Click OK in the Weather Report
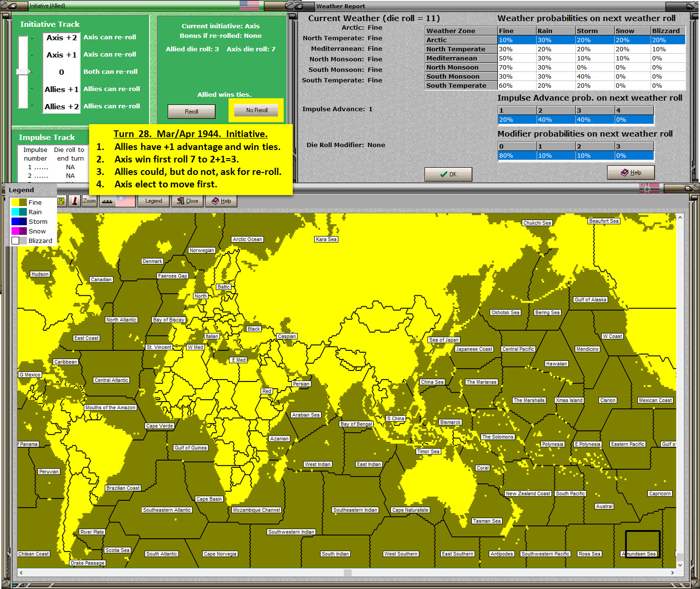This screenshot has width=700, height=589. pyautogui.click(x=448, y=174)
